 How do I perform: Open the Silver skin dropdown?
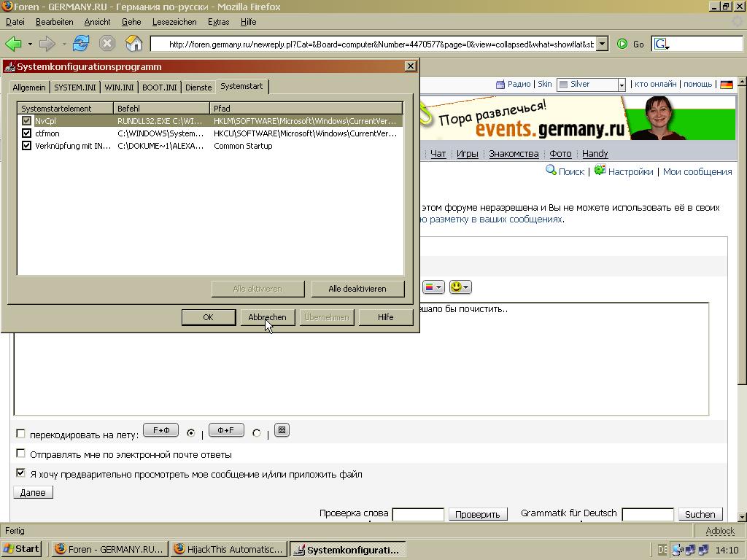pyautogui.click(x=622, y=85)
